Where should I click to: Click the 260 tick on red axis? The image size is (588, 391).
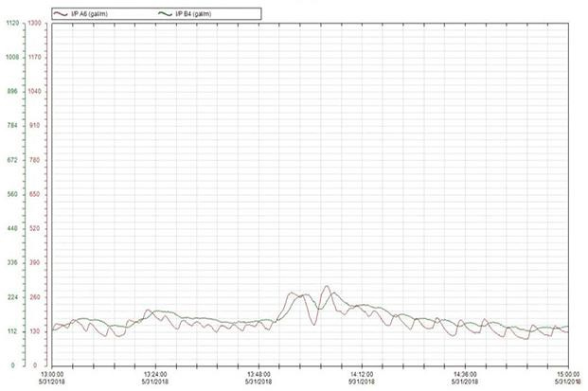pyautogui.click(x=35, y=297)
